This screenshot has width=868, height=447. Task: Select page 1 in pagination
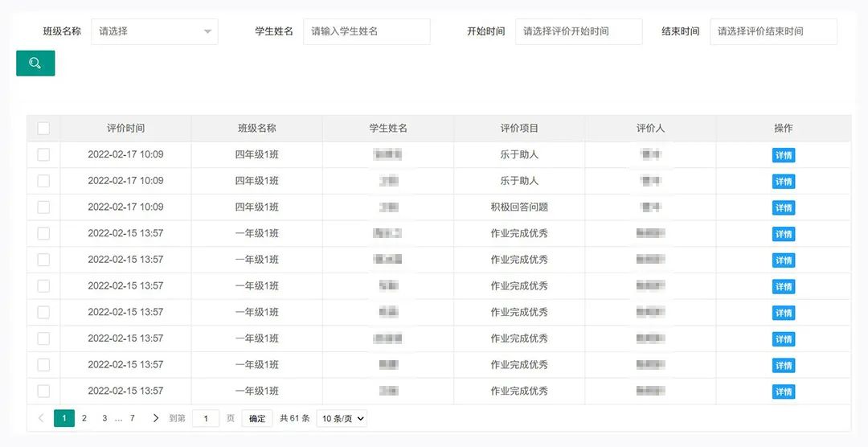pos(64,418)
